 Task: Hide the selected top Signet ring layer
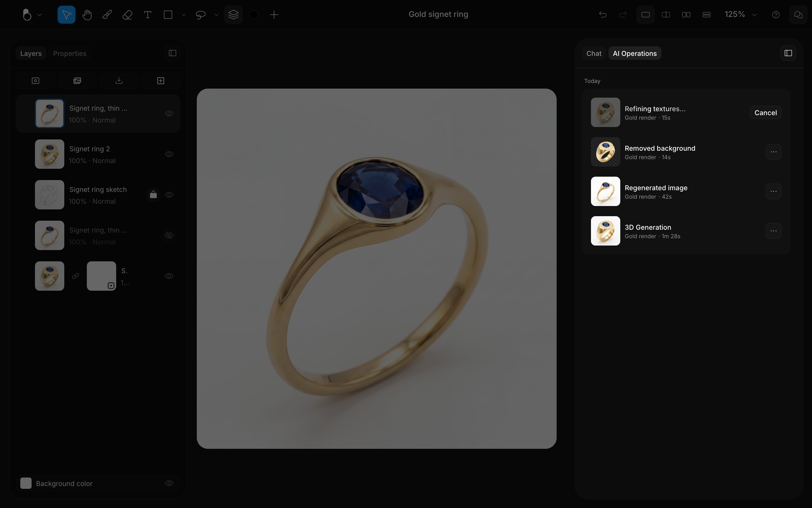click(169, 113)
